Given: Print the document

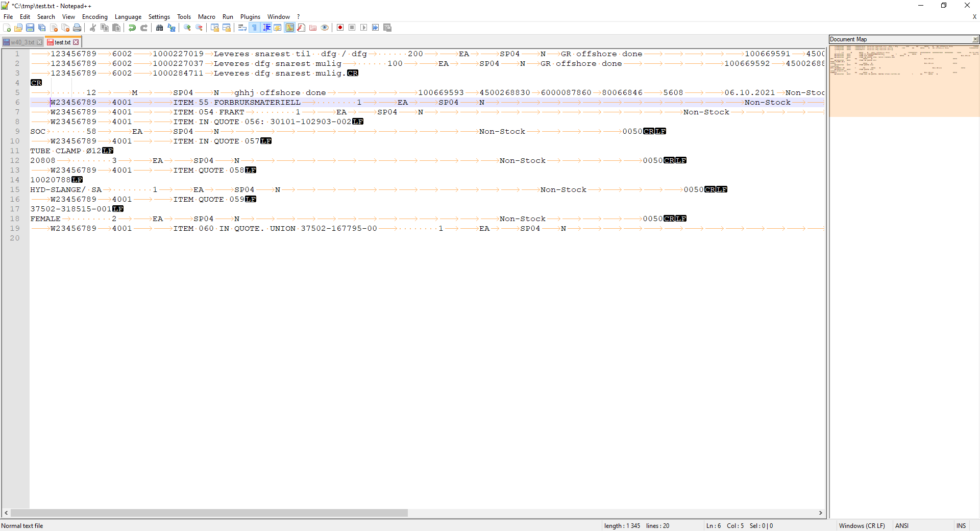Looking at the screenshot, I should 77,28.
